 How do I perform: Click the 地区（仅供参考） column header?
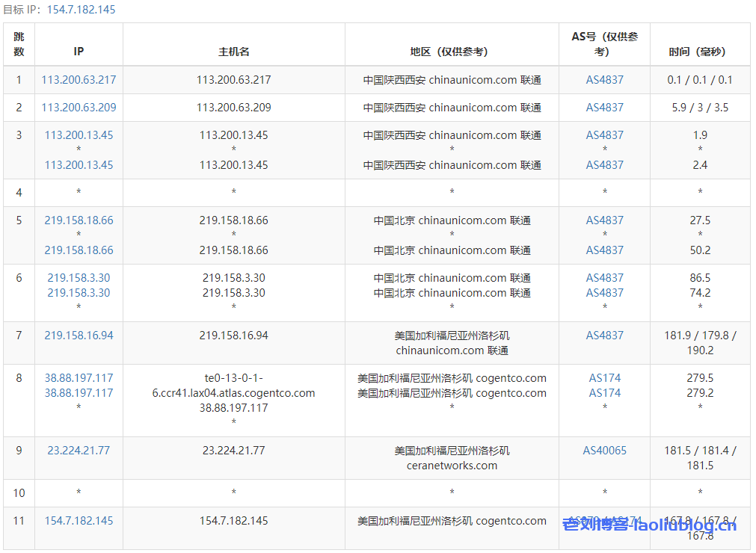[x=452, y=52]
